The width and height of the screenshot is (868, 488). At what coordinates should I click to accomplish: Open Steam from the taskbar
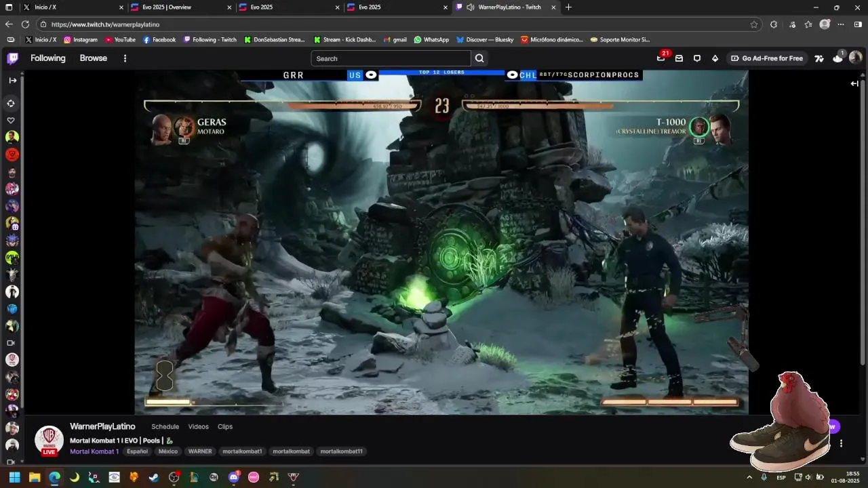click(x=154, y=477)
